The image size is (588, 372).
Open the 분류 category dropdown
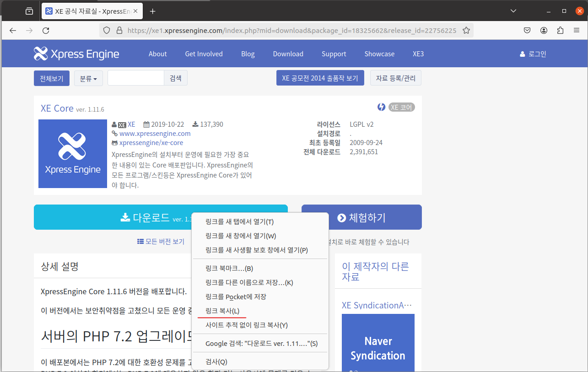(x=88, y=78)
